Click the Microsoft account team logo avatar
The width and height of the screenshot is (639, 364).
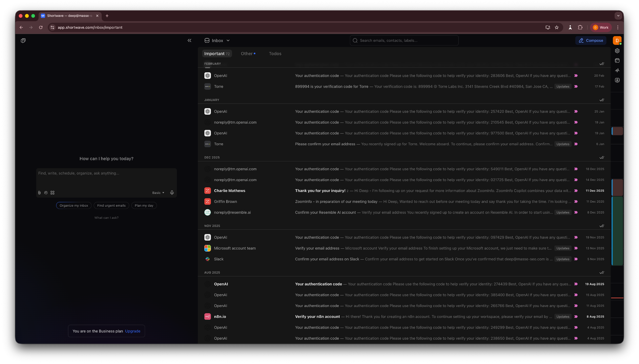click(x=207, y=248)
